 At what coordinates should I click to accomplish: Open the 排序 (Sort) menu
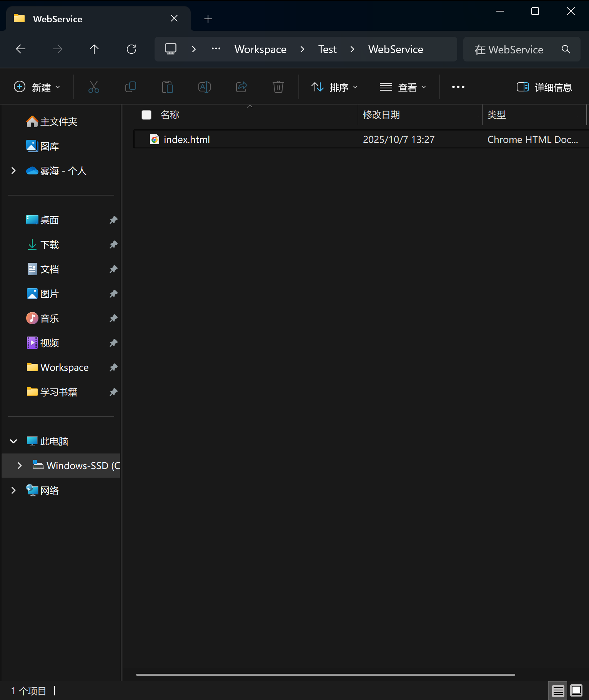pyautogui.click(x=334, y=87)
